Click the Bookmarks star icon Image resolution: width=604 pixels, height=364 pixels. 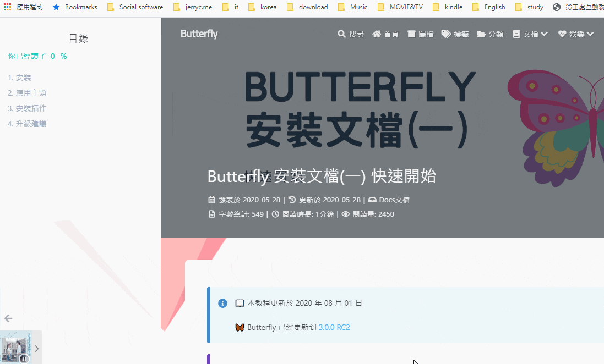pyautogui.click(x=56, y=7)
